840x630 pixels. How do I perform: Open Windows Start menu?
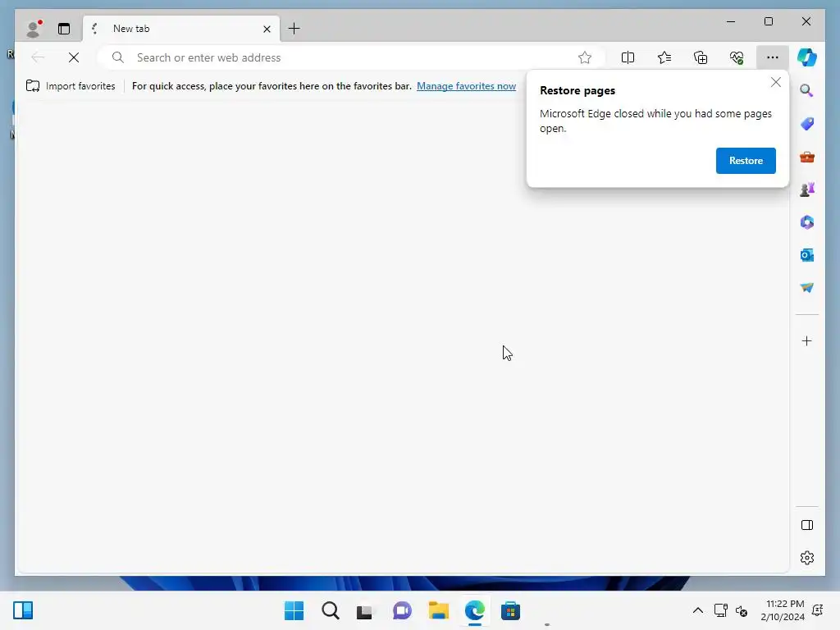pos(294,610)
